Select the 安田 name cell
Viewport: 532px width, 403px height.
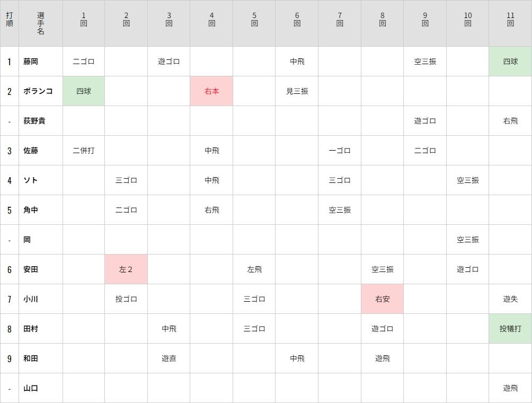31,269
